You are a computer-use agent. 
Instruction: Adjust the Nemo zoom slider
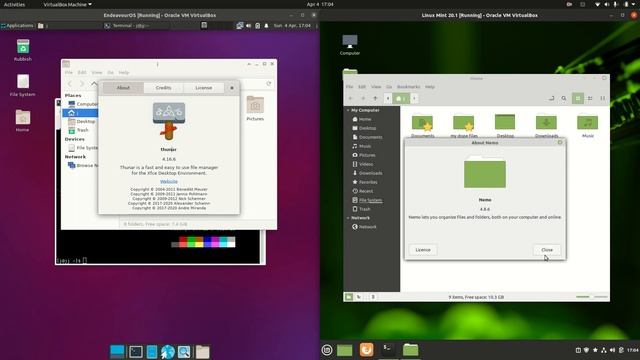pyautogui.click(x=592, y=297)
